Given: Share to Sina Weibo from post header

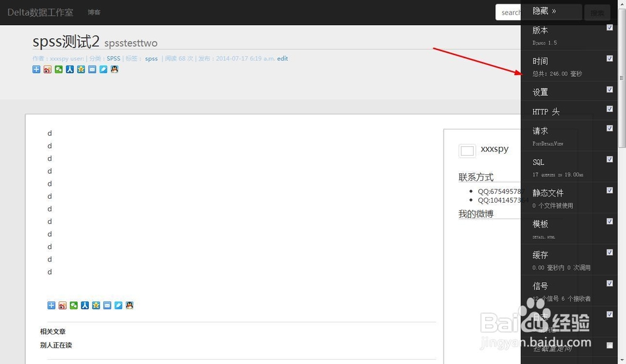Looking at the screenshot, I should (x=48, y=69).
